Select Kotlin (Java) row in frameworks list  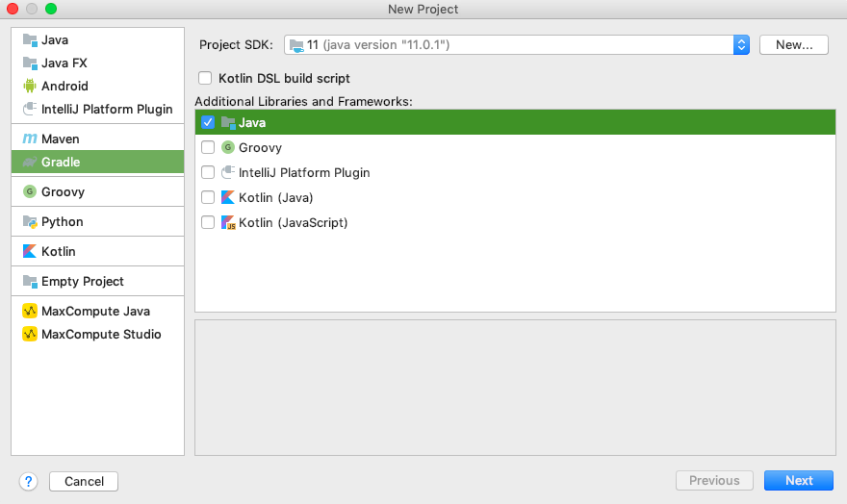(x=275, y=198)
